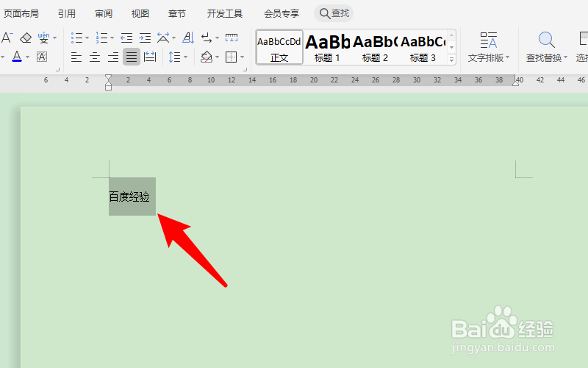This screenshot has height=368, width=588.
Task: Center align the text
Action: tap(95, 57)
